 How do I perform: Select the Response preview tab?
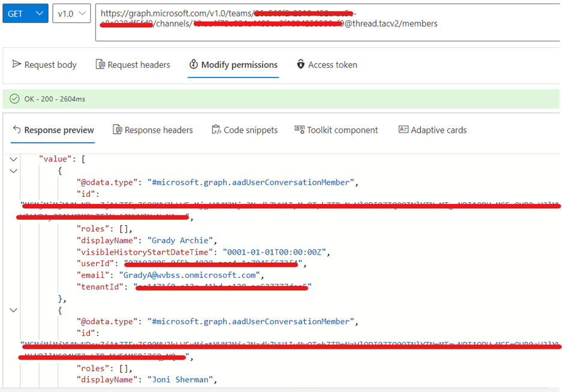click(59, 130)
